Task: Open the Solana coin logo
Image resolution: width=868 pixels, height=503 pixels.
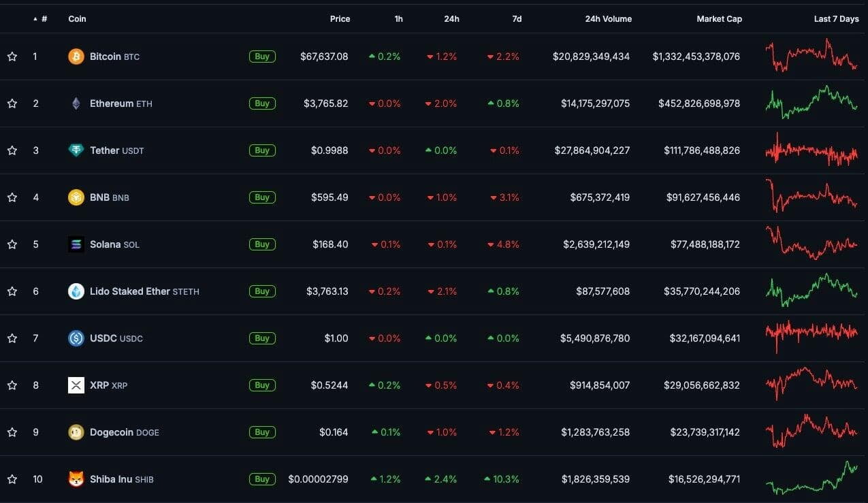Action: pyautogui.click(x=76, y=244)
